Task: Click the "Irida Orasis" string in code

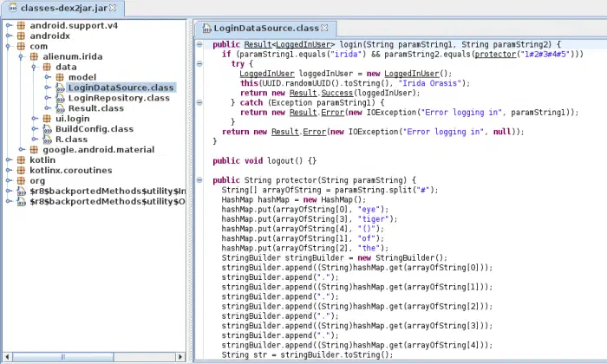Action: point(430,83)
